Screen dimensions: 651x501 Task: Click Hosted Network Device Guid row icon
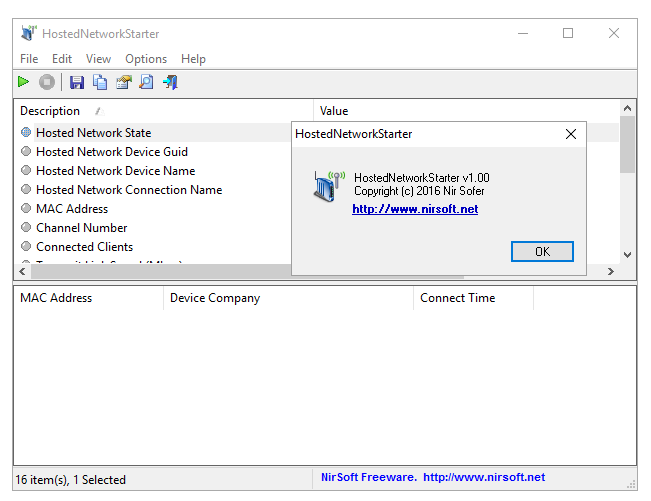26,151
